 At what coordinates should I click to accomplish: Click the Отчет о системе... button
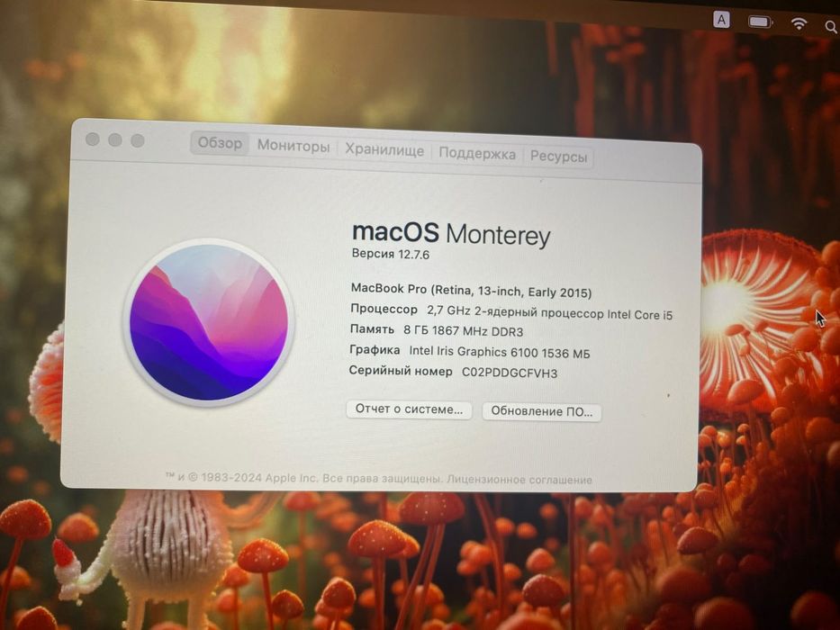[x=409, y=409]
